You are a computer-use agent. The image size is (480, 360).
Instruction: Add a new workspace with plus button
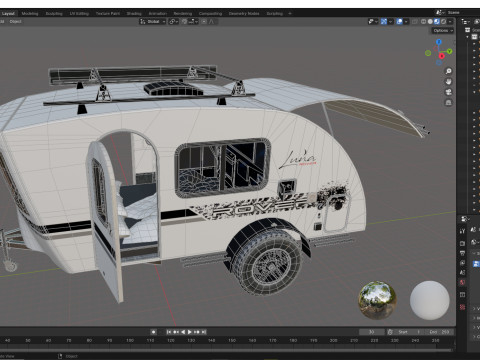tap(290, 13)
